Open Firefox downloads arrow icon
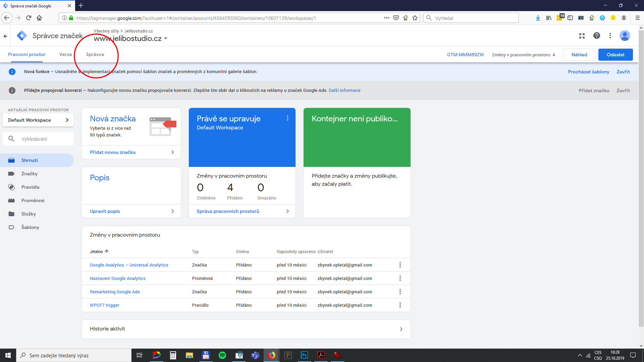This screenshot has width=644, height=362. point(538,18)
